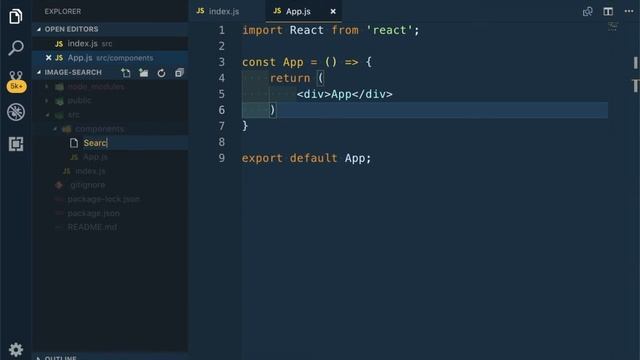Close the App.js editor tab
Viewport: 640px width, 360px height.
tap(333, 11)
